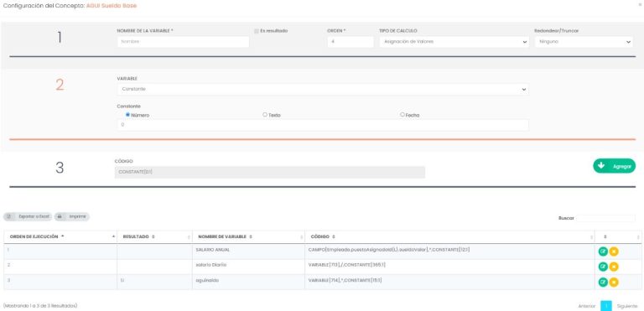The image size is (644, 311).
Task: Delete the salario Diario variable row
Action: pyautogui.click(x=614, y=267)
